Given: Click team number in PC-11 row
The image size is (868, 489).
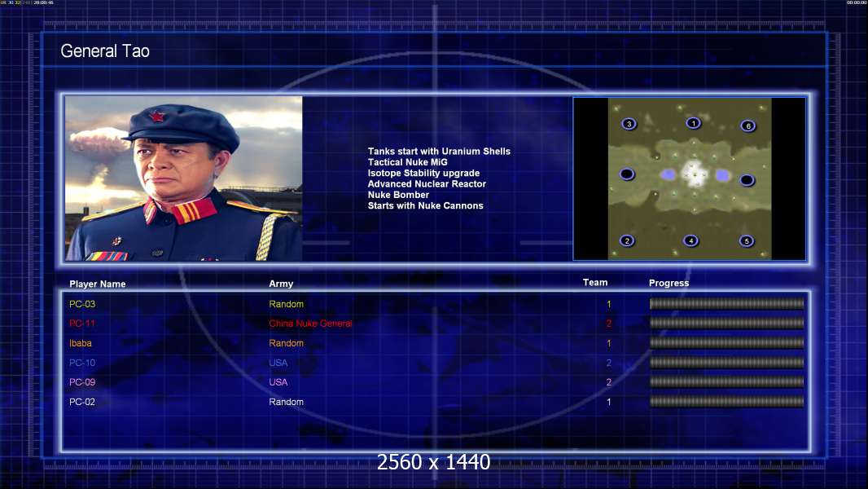Looking at the screenshot, I should [609, 324].
